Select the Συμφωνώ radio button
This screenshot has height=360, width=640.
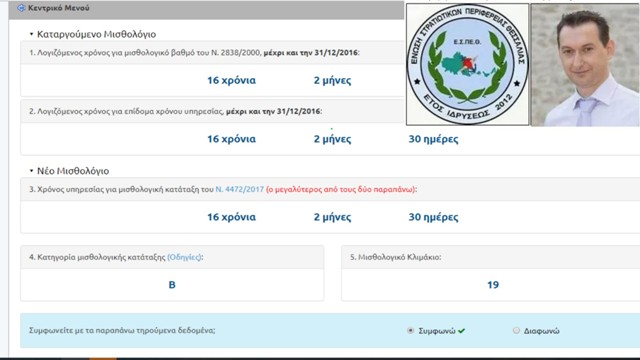(x=411, y=330)
